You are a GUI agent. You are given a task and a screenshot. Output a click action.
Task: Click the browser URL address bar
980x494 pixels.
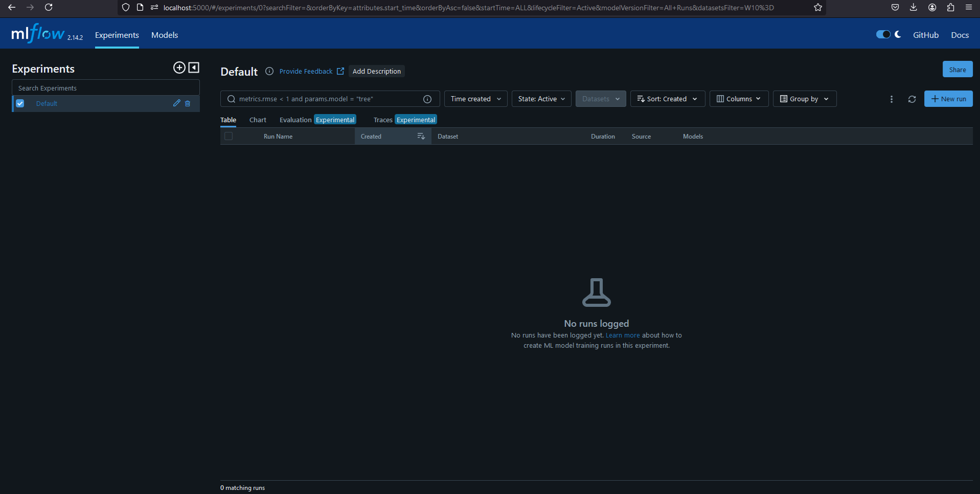click(468, 7)
